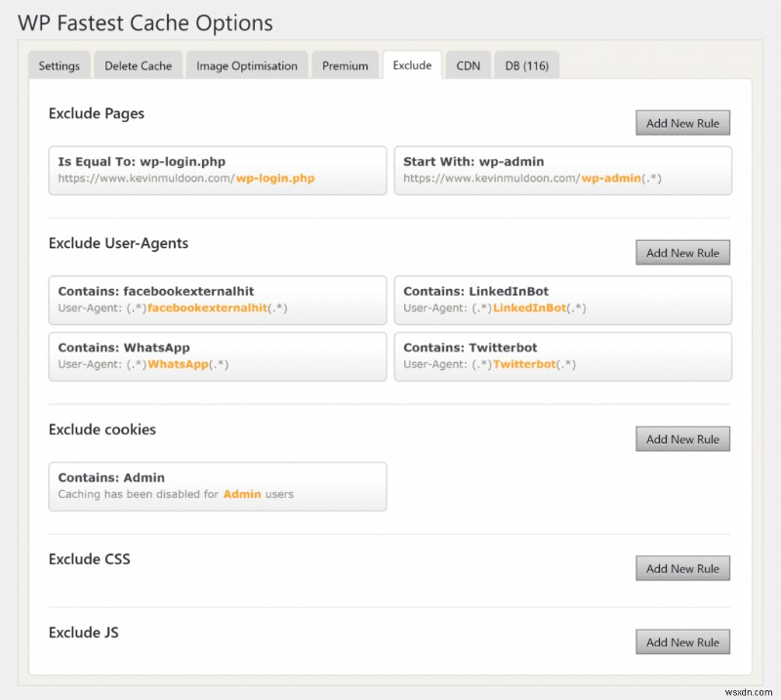Image resolution: width=781 pixels, height=700 pixels.
Task: Add a new Exclude JS rule
Action: pos(682,641)
